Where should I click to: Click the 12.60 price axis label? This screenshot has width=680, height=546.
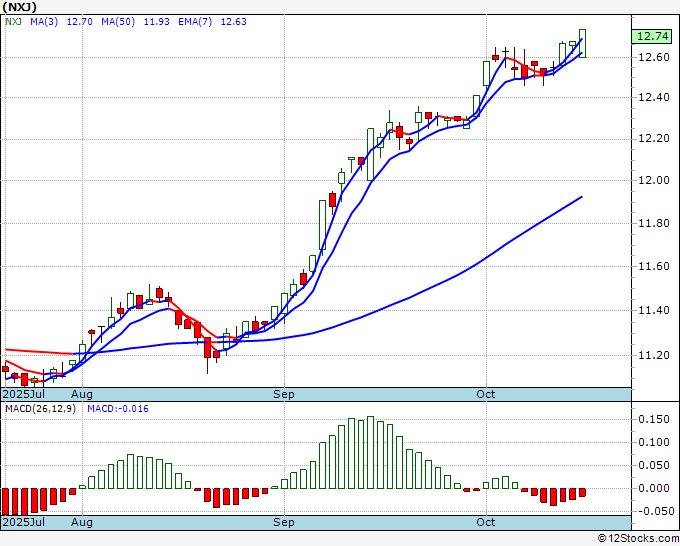[654, 57]
